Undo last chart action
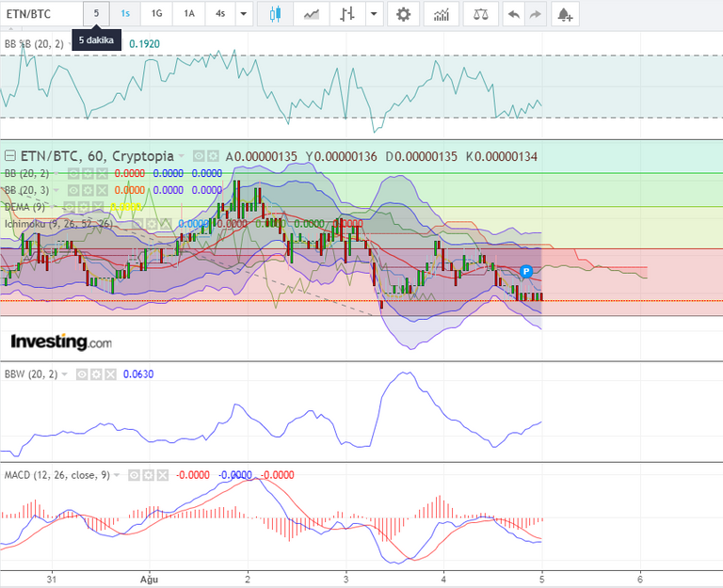 point(514,14)
